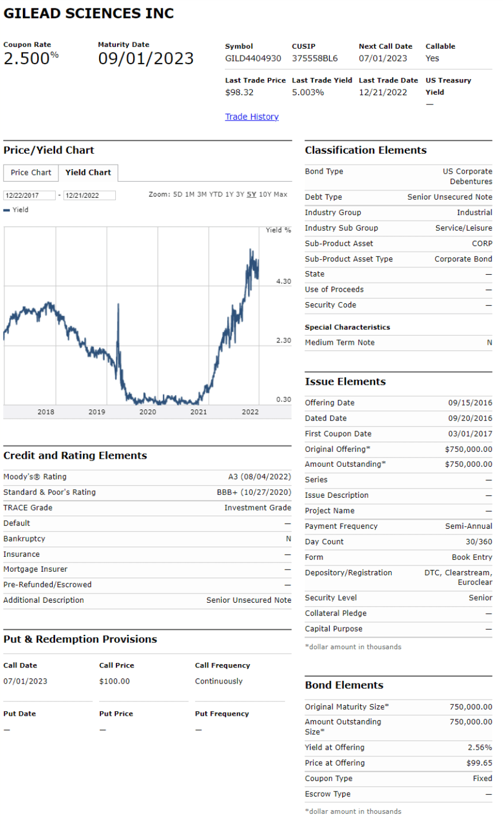Click the chart end date input field
The image size is (504, 835).
[x=89, y=196]
